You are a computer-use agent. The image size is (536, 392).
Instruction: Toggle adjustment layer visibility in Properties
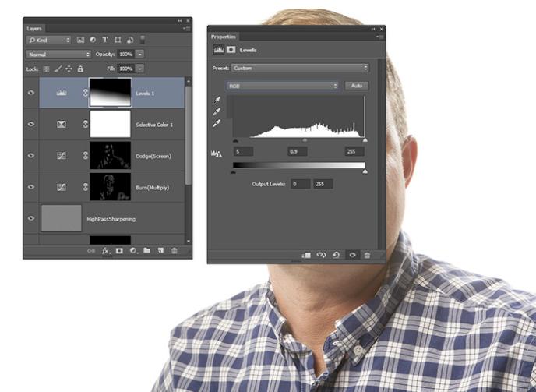(352, 255)
